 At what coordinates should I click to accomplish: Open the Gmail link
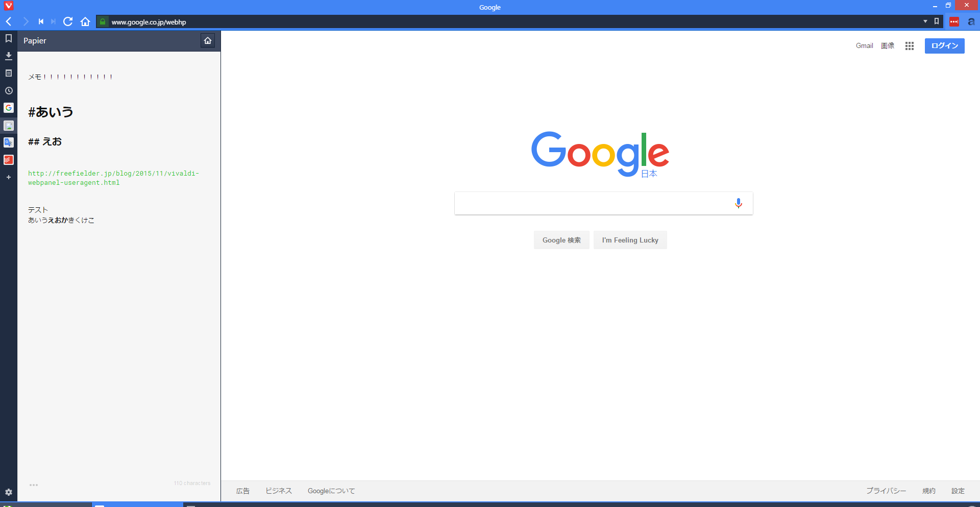[865, 45]
